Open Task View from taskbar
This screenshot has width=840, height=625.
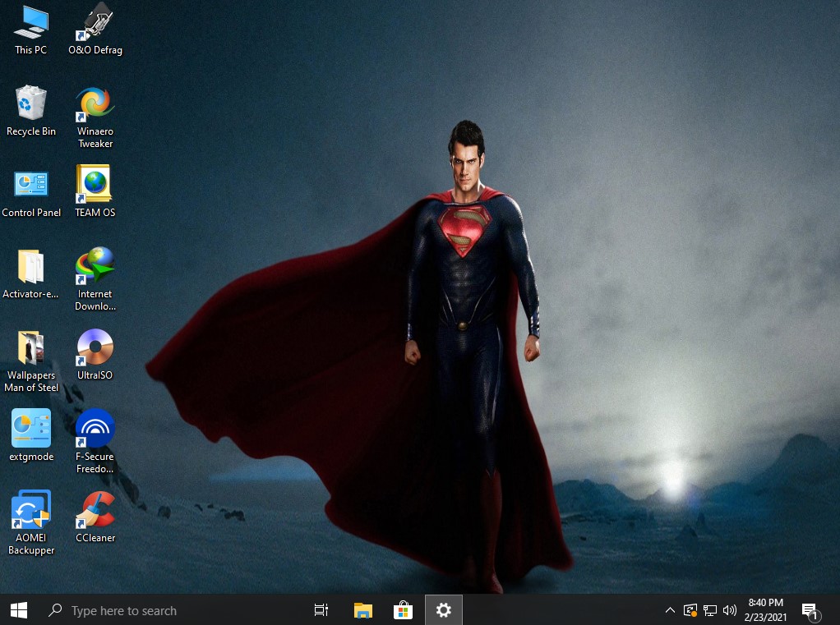point(321,610)
